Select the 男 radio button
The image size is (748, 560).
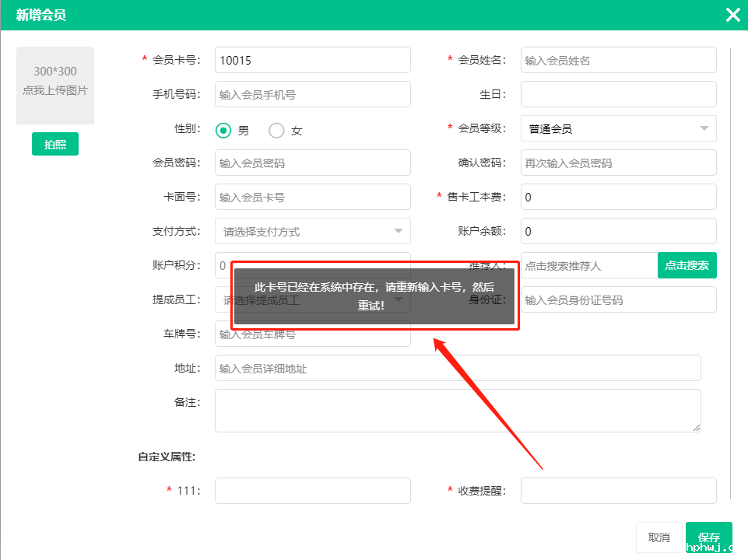coord(223,130)
